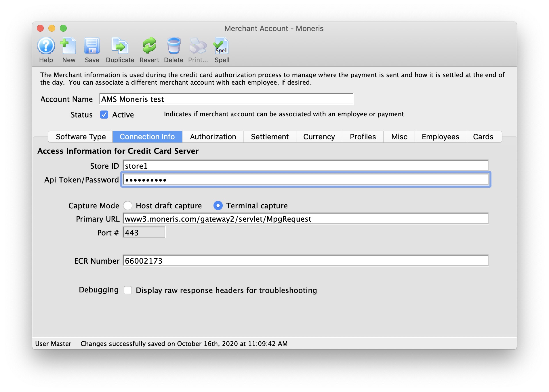Duplicate this merchant account
This screenshot has height=392, width=549.
click(x=120, y=46)
